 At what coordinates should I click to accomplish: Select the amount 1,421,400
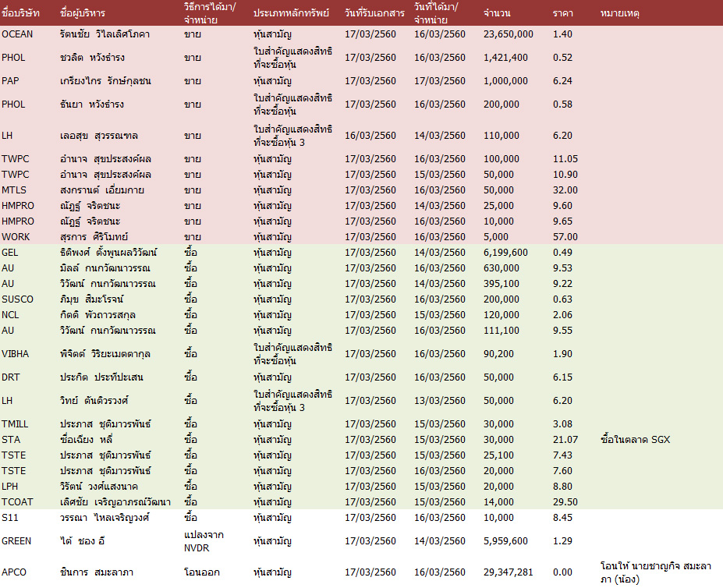pos(505,58)
